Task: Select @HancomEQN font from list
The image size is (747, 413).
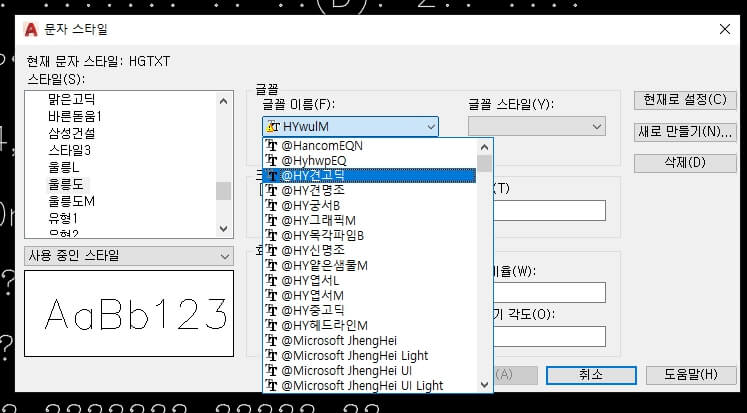Action: coord(370,146)
